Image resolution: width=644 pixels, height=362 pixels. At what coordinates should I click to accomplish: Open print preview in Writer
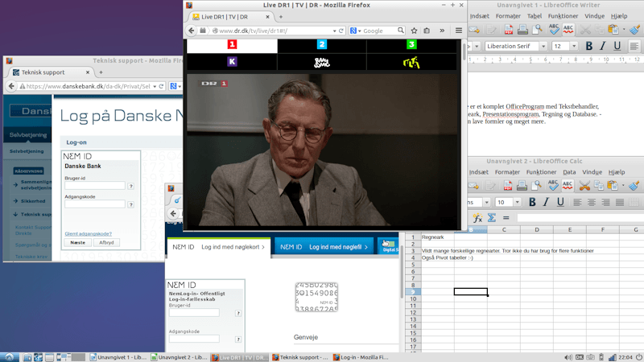[x=537, y=30]
